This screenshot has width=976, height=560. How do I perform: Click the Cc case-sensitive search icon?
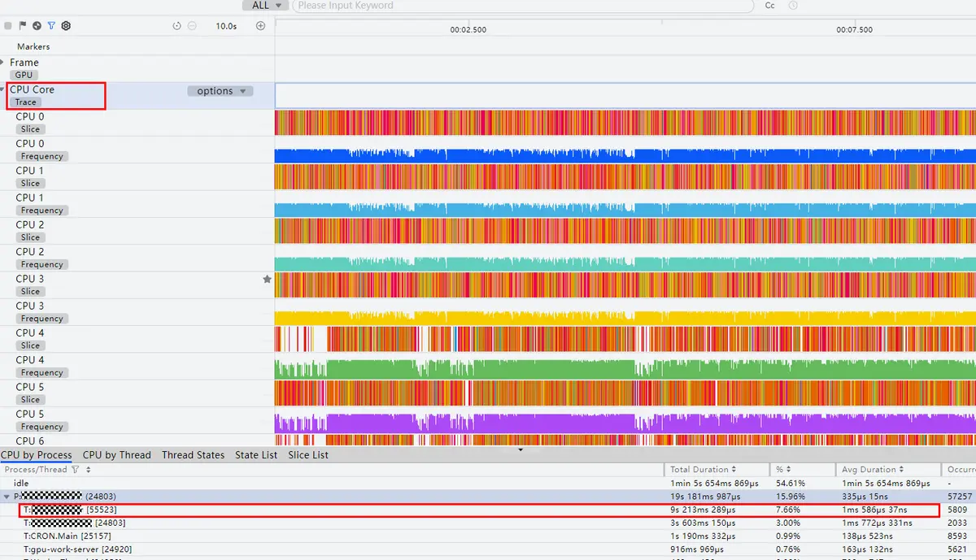(x=770, y=6)
